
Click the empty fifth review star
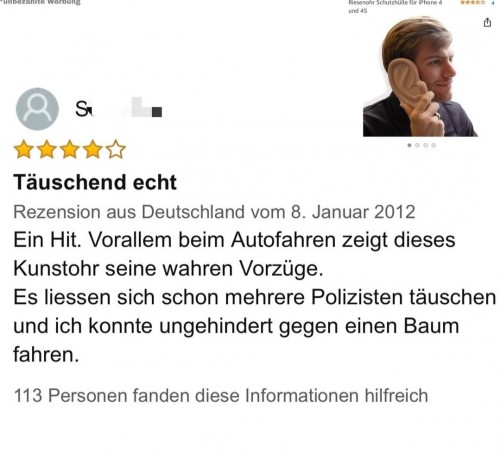point(116,149)
